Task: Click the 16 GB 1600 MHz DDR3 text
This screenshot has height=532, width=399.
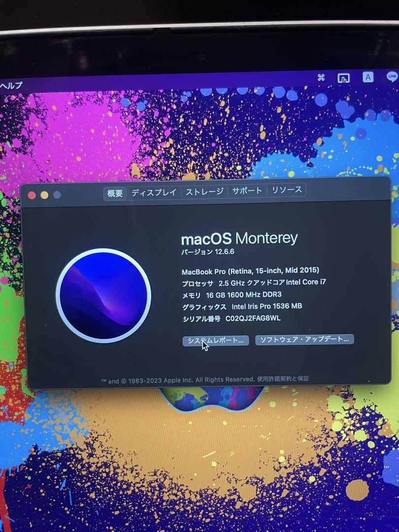Action: pyautogui.click(x=244, y=295)
